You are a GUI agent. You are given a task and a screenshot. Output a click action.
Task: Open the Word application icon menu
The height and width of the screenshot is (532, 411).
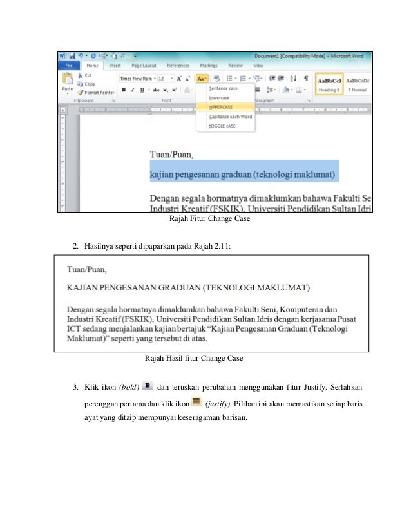pos(62,56)
